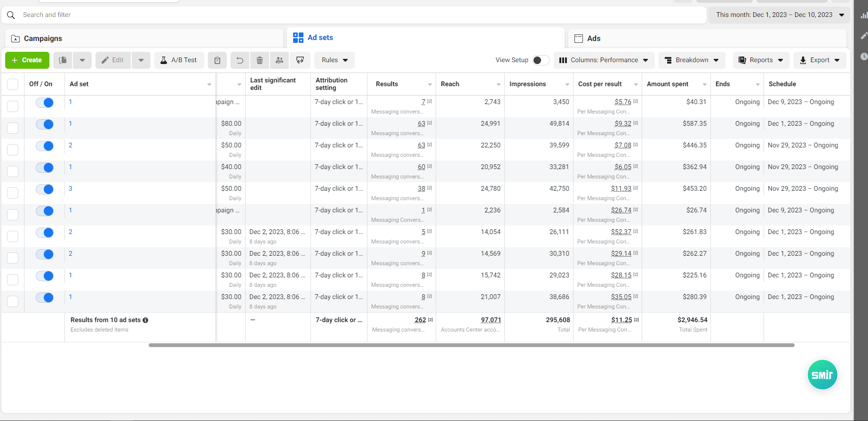Check the select-all checkbox in header

coord(13,84)
